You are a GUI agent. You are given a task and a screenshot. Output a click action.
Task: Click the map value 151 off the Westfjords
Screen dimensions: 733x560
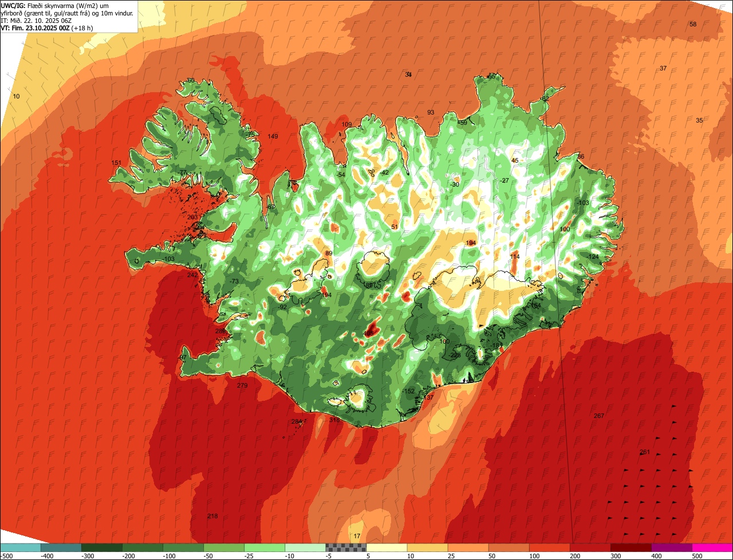(116, 163)
